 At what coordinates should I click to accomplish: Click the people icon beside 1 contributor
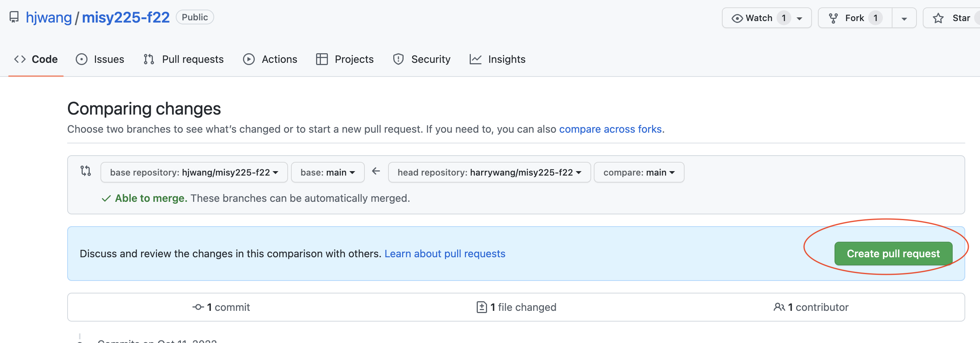(x=779, y=307)
